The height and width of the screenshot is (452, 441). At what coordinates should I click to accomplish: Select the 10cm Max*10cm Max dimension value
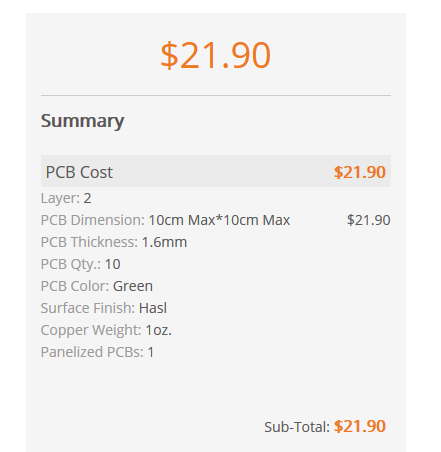tap(219, 220)
